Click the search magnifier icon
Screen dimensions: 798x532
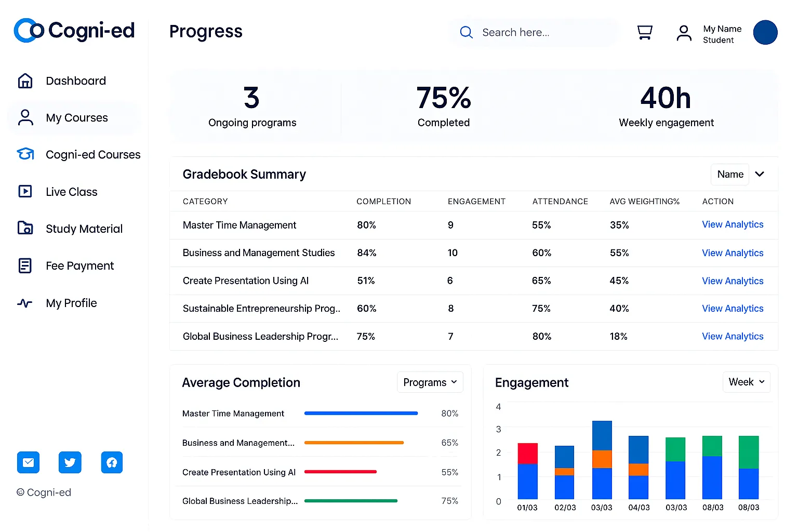(467, 32)
